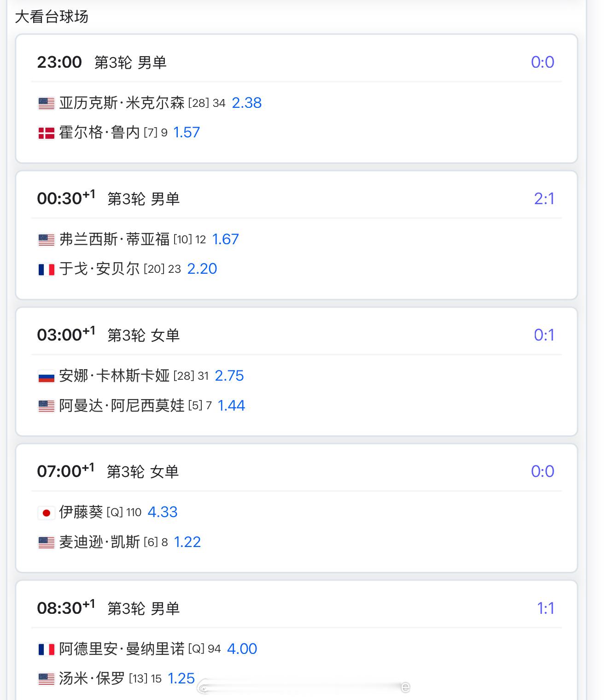Click the Russia flag beside 安娜·卡林斯卡娅
Viewport: 608px width, 700px height.
pos(46,376)
